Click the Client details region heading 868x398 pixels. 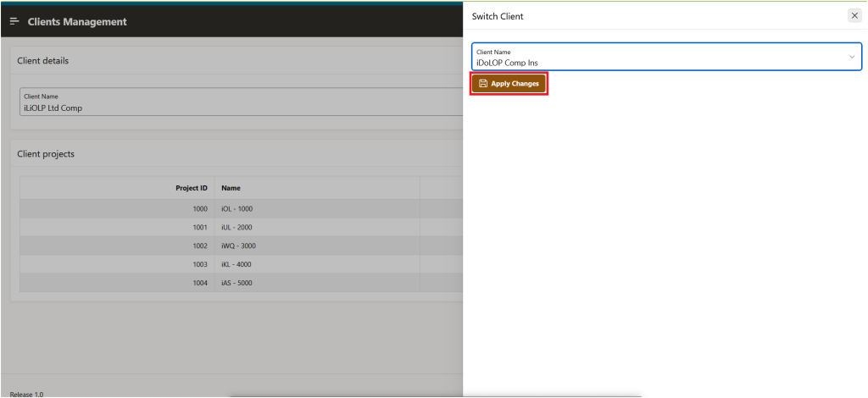[x=43, y=61]
